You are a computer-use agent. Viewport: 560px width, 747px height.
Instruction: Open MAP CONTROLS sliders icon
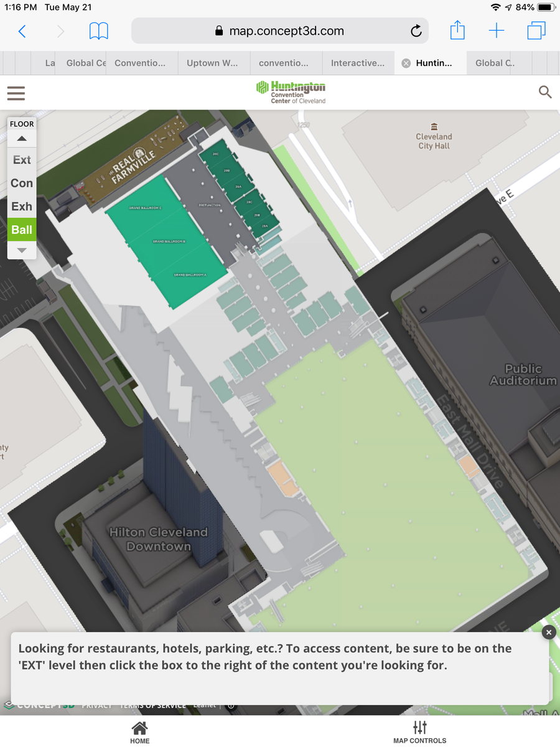[420, 727]
